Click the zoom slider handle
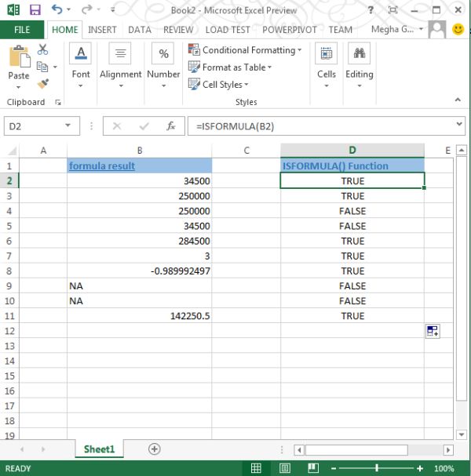This screenshot has height=476, width=471. pyautogui.click(x=377, y=468)
